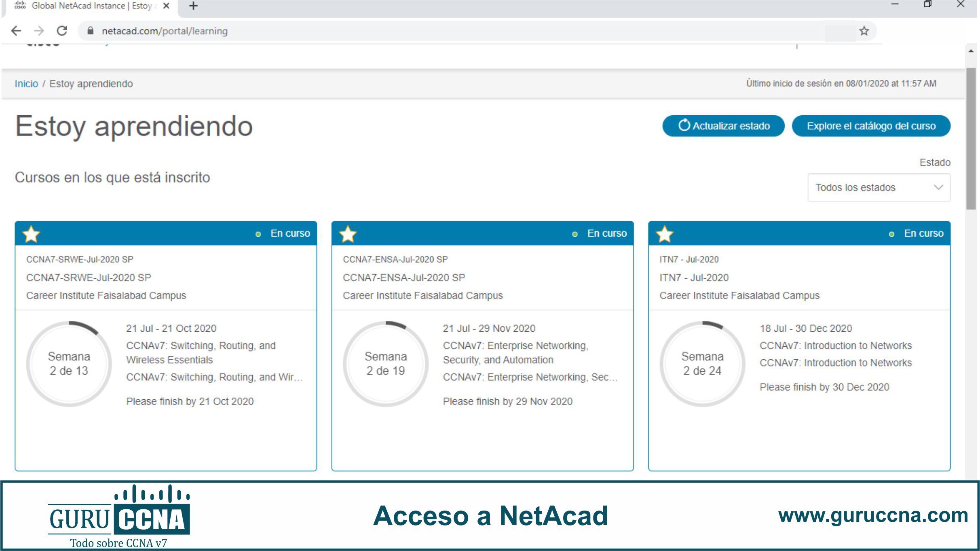The height and width of the screenshot is (551, 980).
Task: Open the Todos los estados dropdown
Action: (879, 187)
